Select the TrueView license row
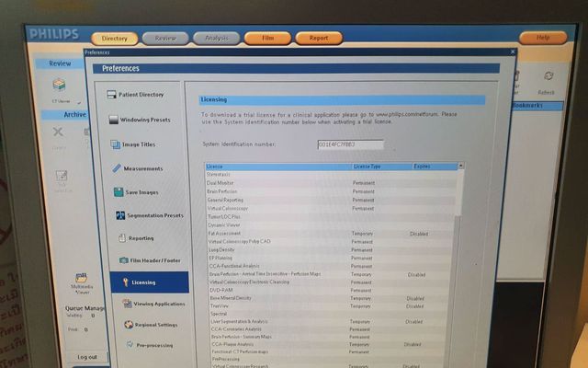588x368 pixels. click(331, 306)
